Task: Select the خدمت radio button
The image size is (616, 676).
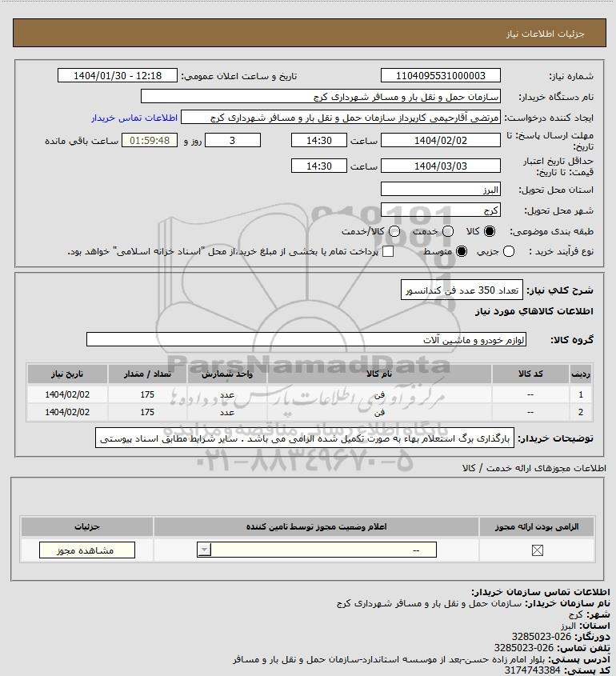Action: click(x=448, y=231)
